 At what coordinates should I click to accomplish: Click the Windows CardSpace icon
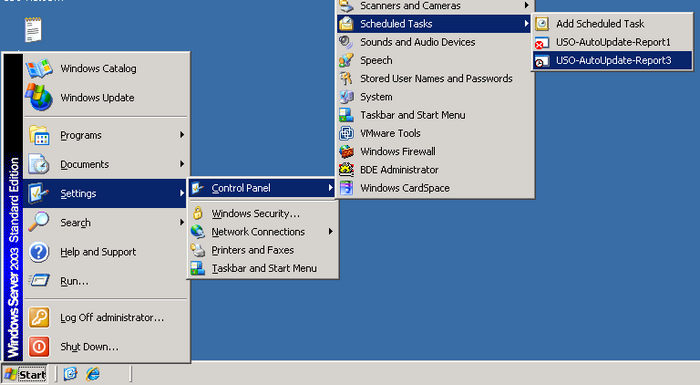pos(346,188)
